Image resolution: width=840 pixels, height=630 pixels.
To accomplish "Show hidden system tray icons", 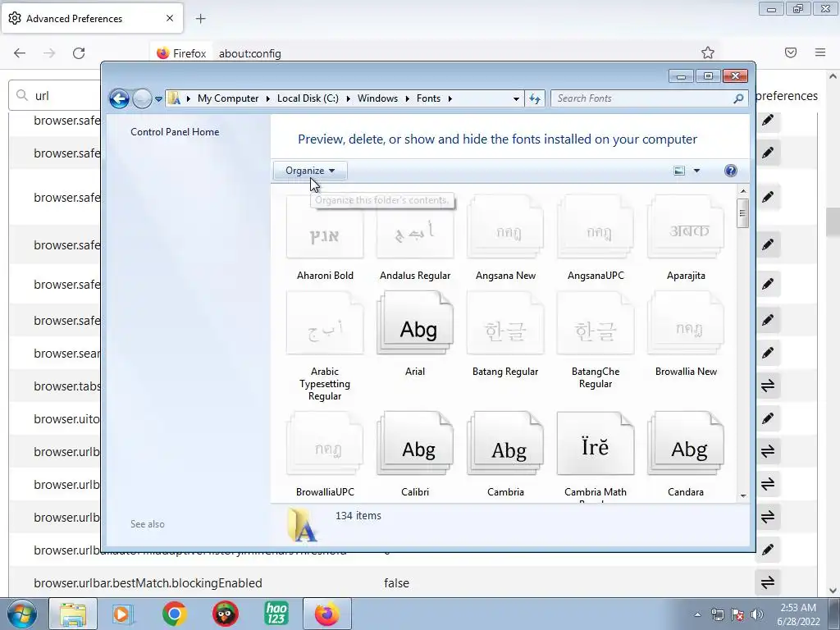I will 697,614.
